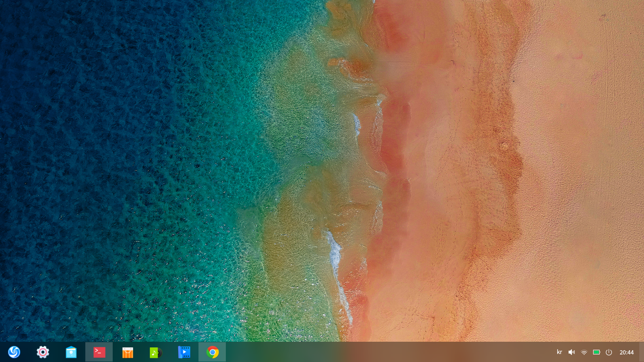The image size is (644, 362).
Task: Launch the green Music player
Action: (x=156, y=352)
